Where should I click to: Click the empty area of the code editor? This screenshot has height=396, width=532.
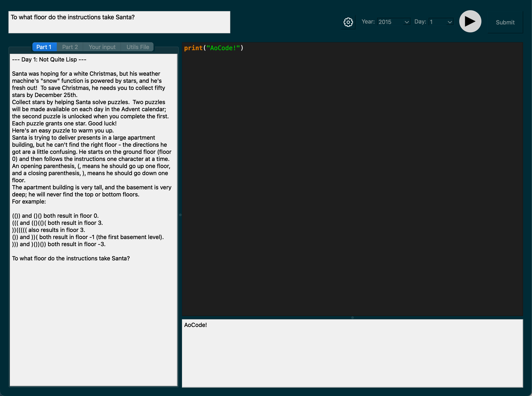point(352,182)
